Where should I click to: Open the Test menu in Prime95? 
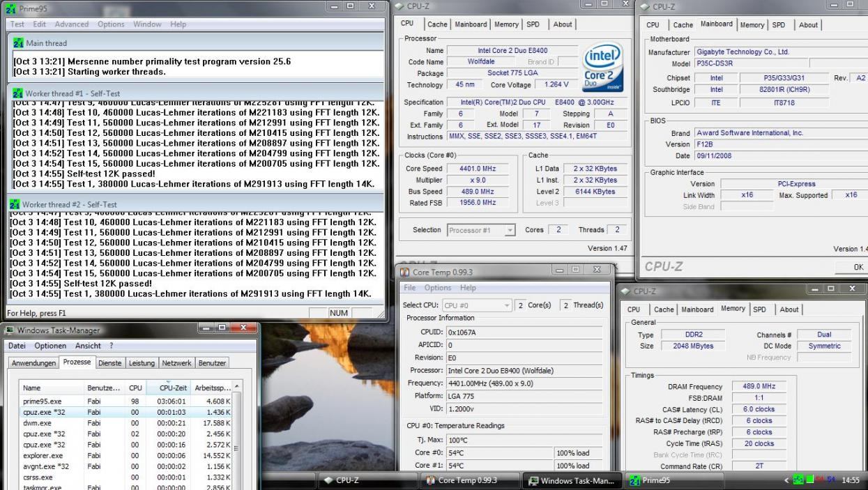[x=18, y=24]
